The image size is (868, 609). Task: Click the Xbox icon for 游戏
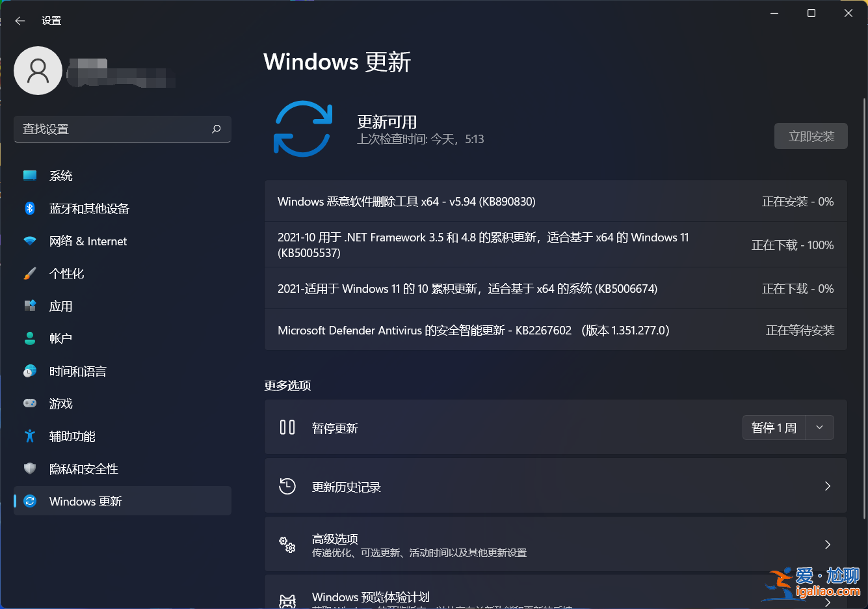[29, 403]
